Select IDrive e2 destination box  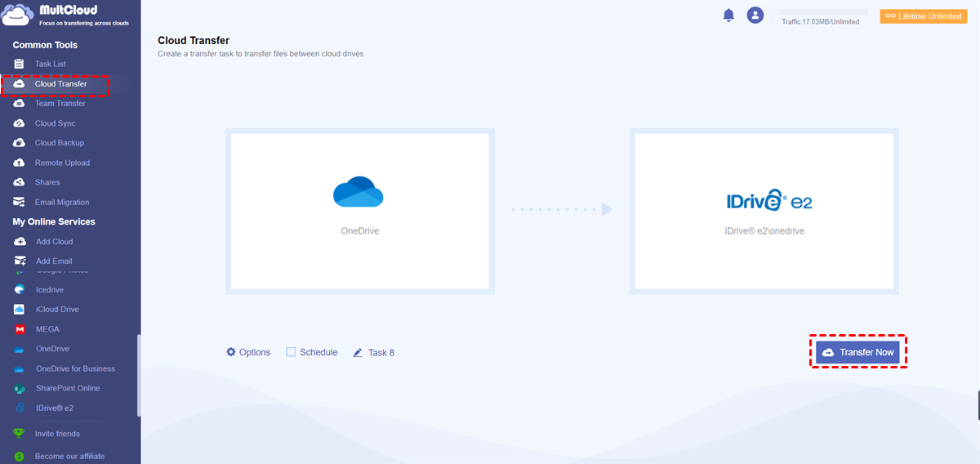[764, 211]
